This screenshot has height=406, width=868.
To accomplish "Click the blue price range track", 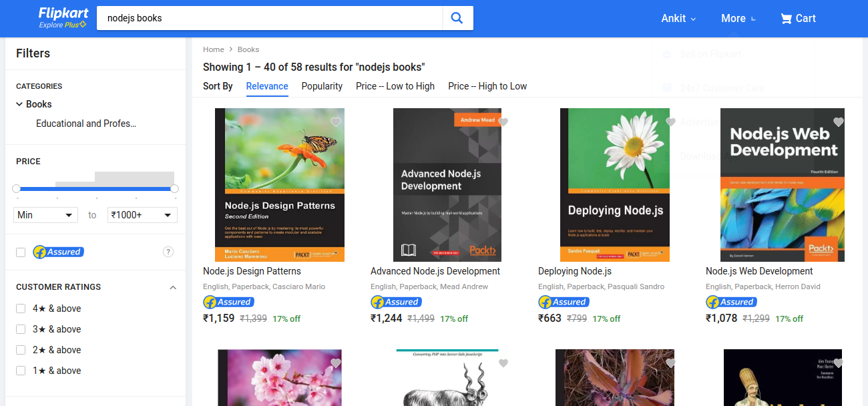I will coord(95,189).
